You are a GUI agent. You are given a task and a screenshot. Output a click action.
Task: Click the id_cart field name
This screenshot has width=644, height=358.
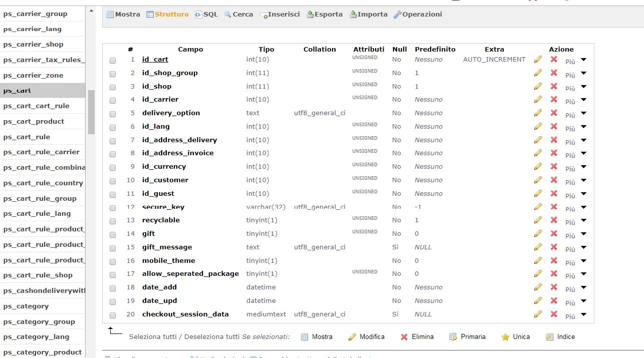155,59
